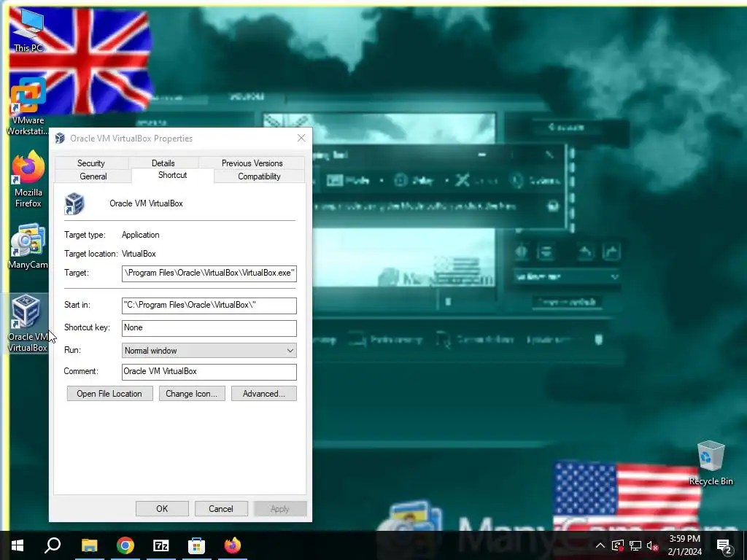Switch to the Details tab

coord(163,163)
